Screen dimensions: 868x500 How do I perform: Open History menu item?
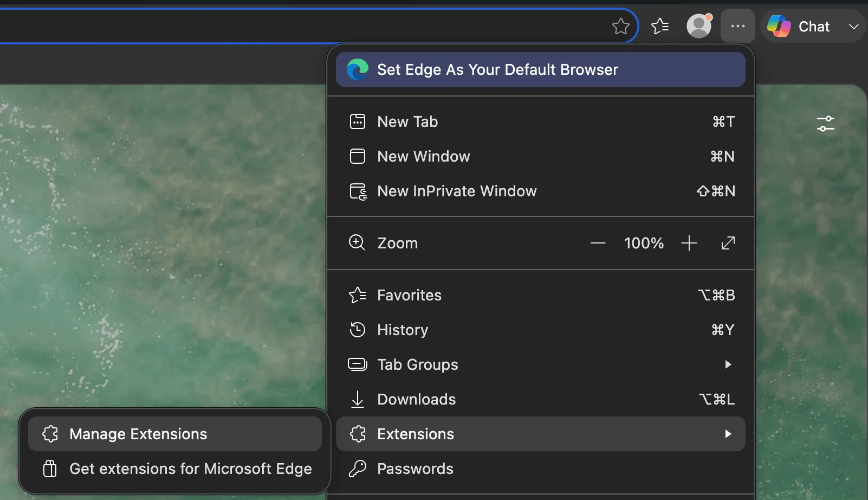(541, 330)
